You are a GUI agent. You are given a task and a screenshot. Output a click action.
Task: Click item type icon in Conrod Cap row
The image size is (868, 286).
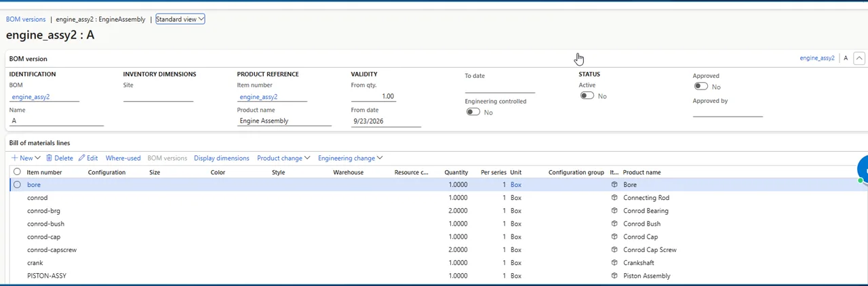[x=614, y=237]
